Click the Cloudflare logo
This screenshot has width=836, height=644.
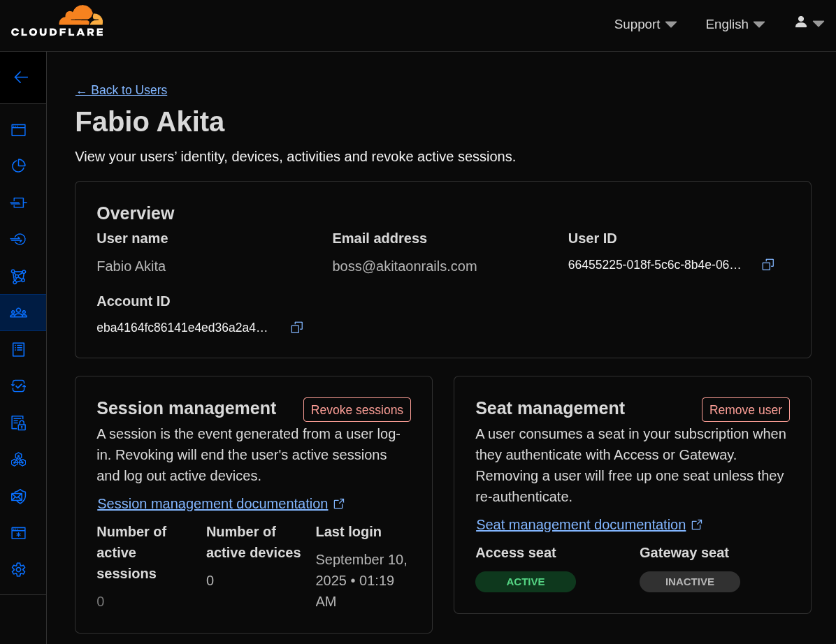(57, 22)
